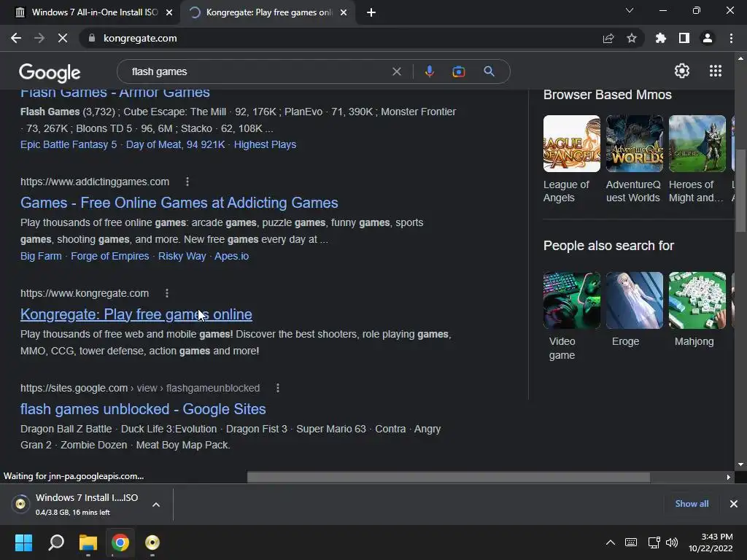The image size is (747, 560).
Task: Open the Flash Games - Armor Games result
Action: [x=115, y=93]
